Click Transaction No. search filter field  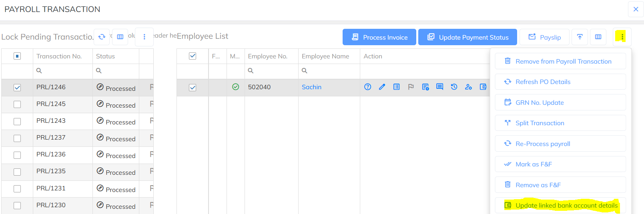[x=63, y=71]
